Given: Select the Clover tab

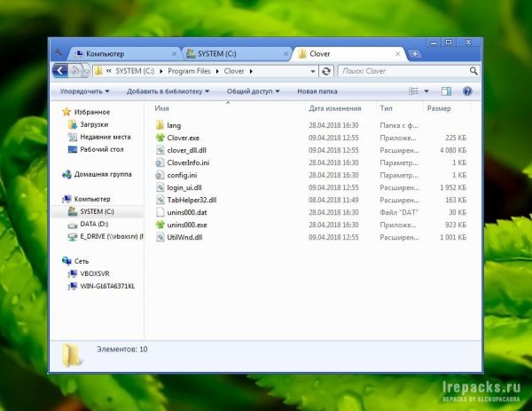Looking at the screenshot, I should pos(348,53).
